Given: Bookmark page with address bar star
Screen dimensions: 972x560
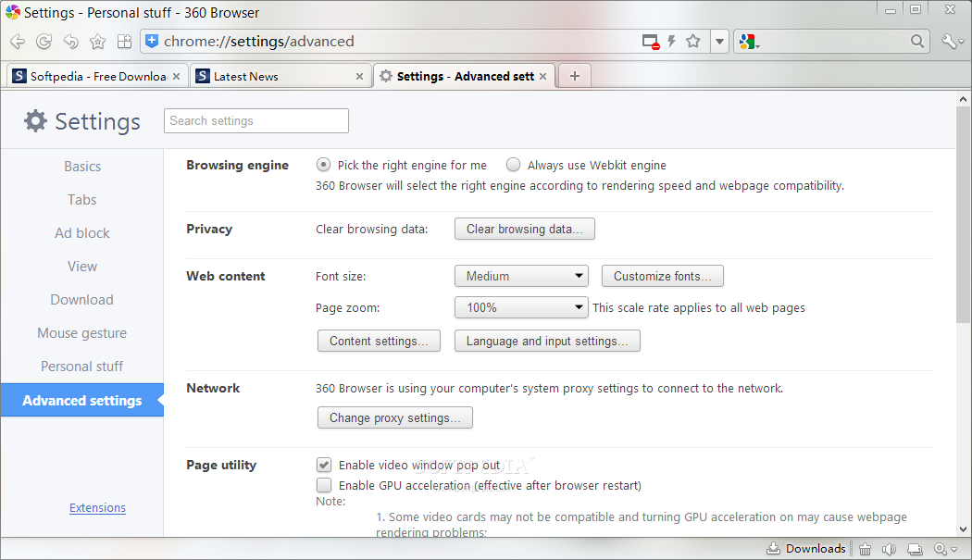Looking at the screenshot, I should point(693,41).
